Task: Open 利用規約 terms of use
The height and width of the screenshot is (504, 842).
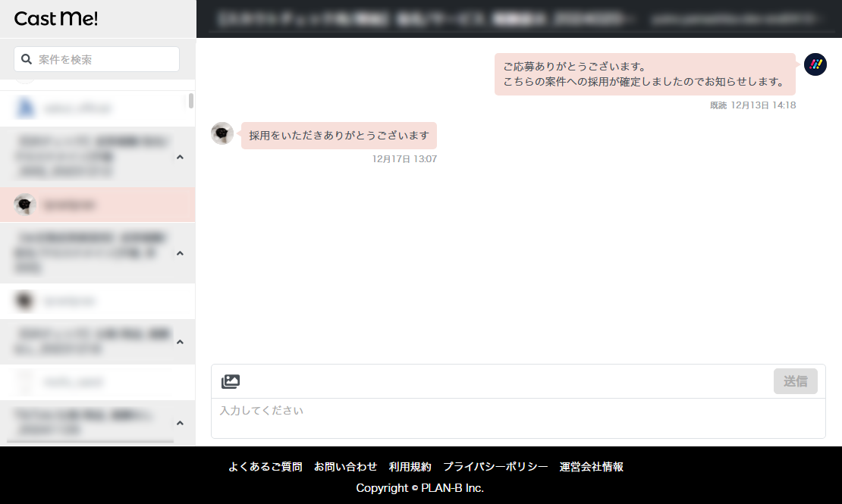Action: click(x=410, y=467)
